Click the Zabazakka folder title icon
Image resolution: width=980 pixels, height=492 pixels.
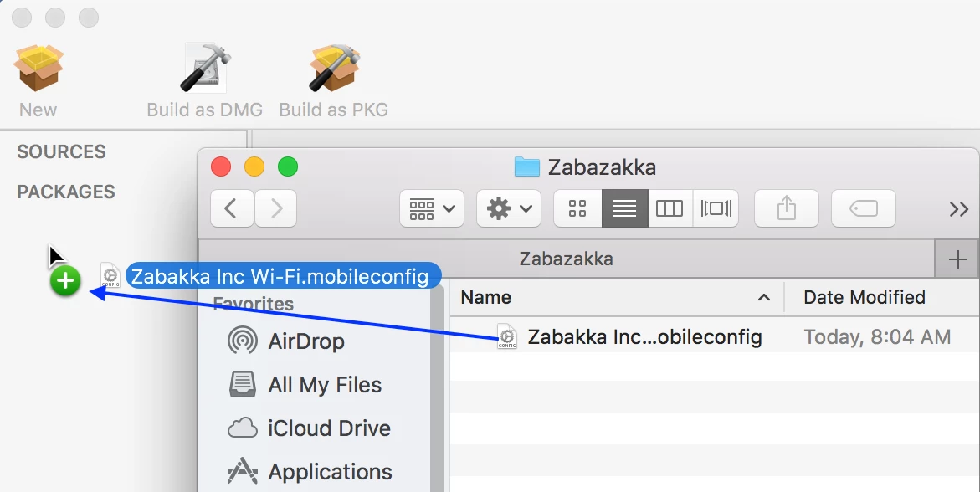click(527, 167)
